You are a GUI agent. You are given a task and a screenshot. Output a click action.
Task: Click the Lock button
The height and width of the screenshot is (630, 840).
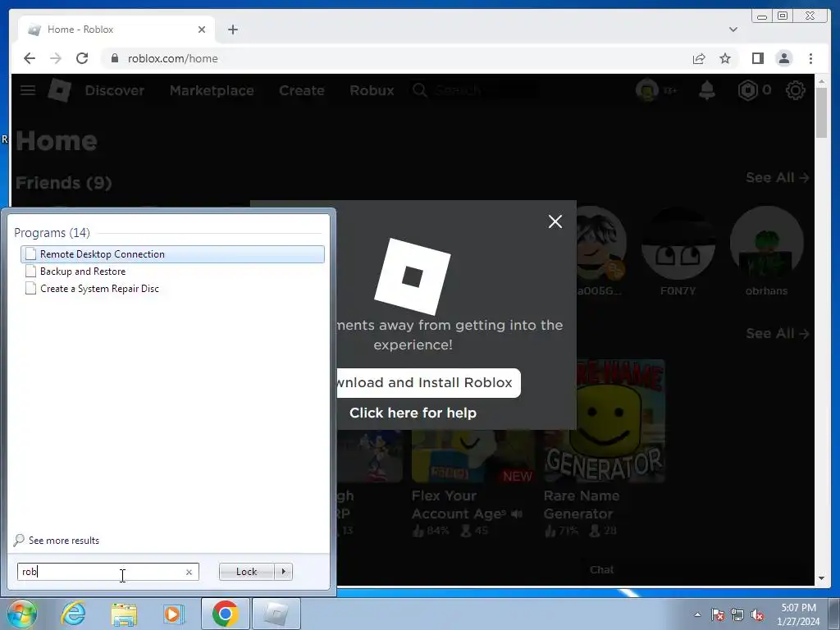tap(246, 572)
